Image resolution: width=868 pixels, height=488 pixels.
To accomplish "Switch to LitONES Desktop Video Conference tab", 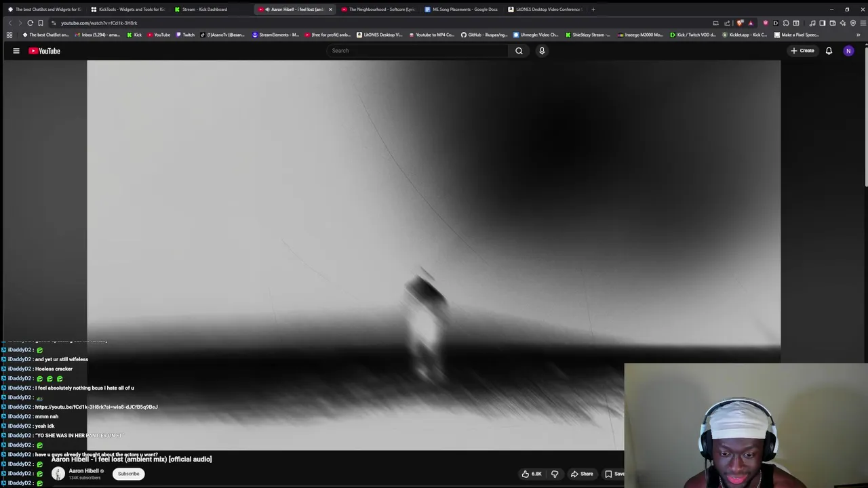I will coord(545,9).
